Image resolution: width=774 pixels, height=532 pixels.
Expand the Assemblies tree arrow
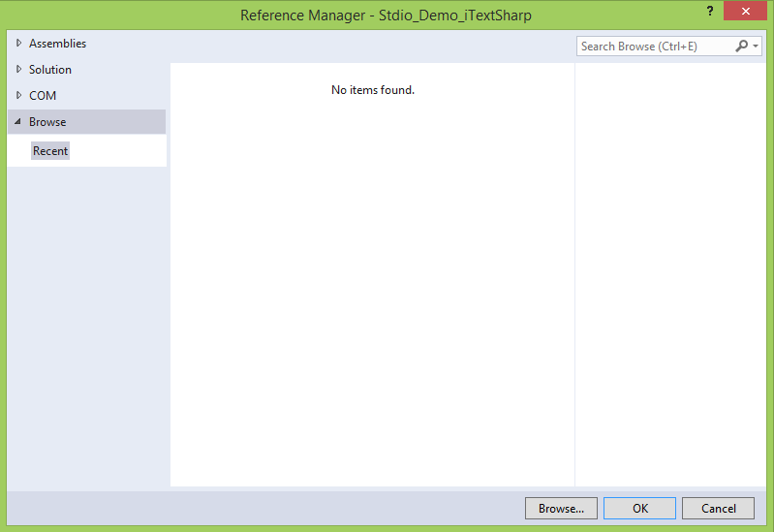(18, 43)
